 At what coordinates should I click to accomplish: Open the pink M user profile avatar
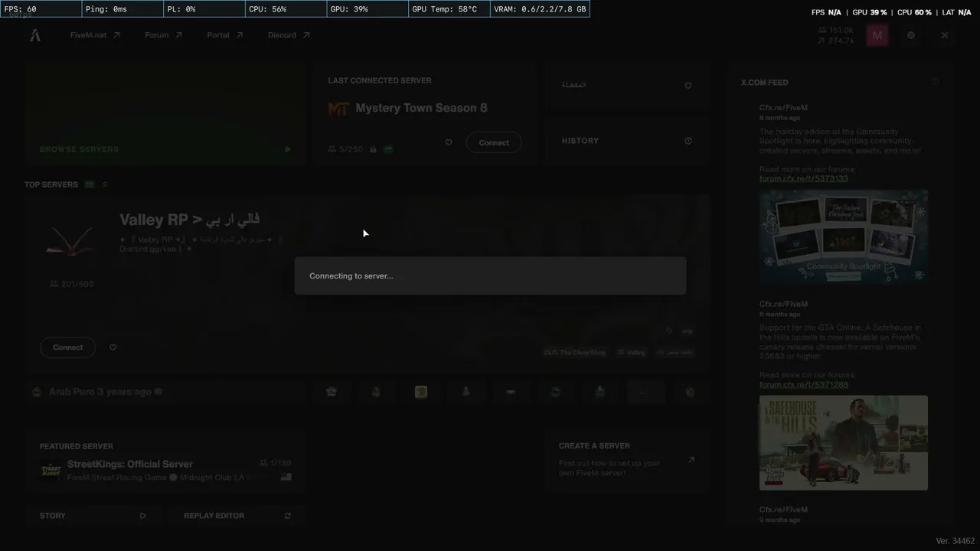pos(877,35)
